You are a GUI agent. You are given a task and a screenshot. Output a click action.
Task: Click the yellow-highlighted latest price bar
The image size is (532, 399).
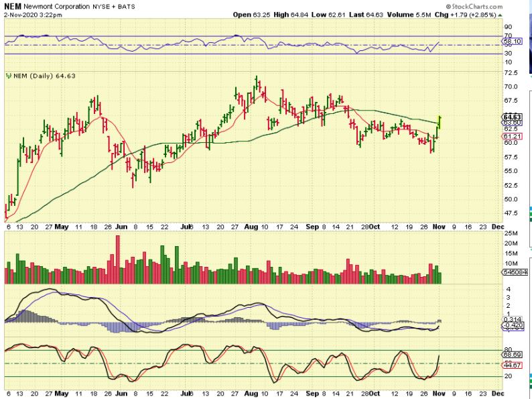coord(440,122)
